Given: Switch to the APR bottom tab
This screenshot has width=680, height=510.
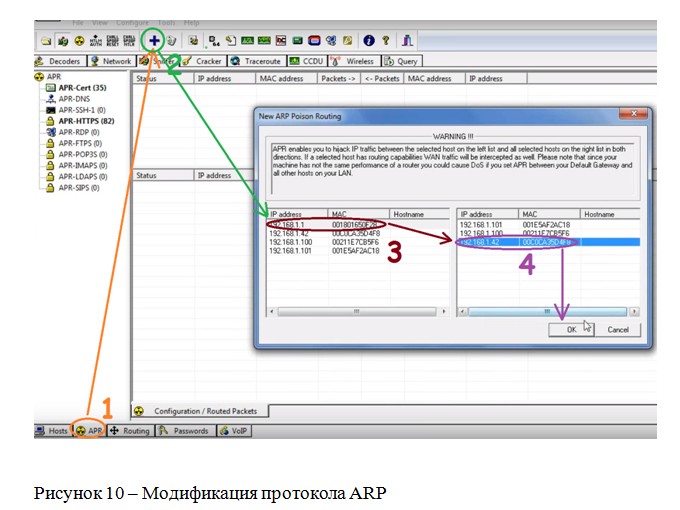Looking at the screenshot, I should (89, 431).
